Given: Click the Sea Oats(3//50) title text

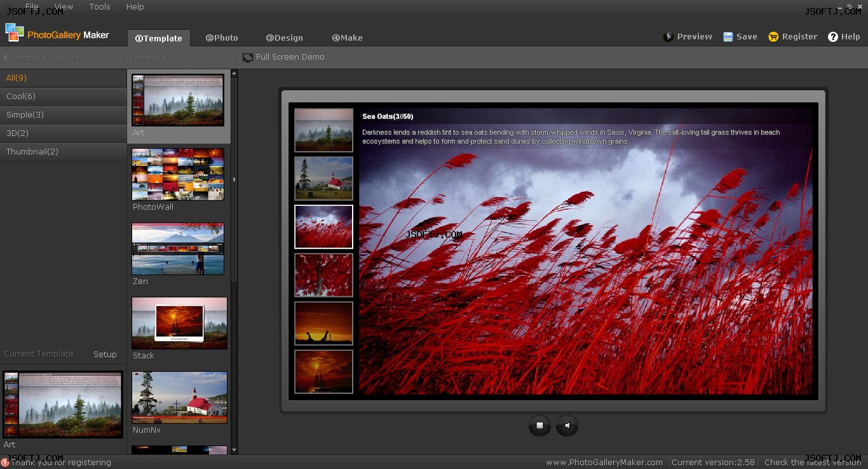Looking at the screenshot, I should (388, 116).
